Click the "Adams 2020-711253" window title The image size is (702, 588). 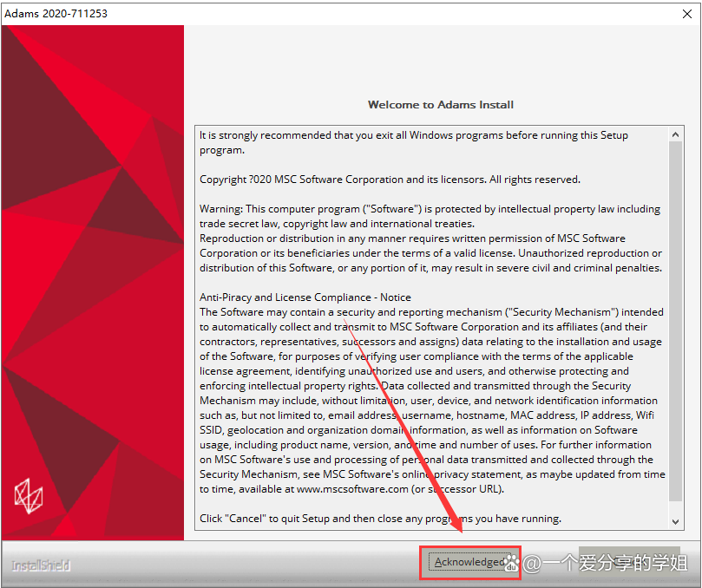point(56,14)
